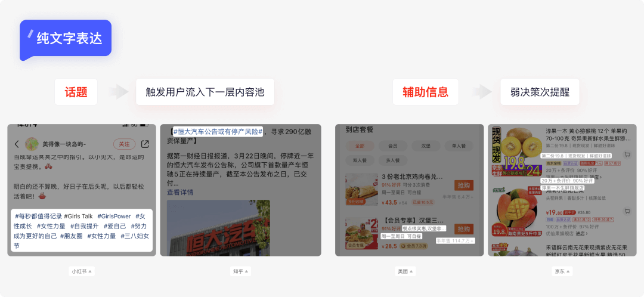
Task: Open hashtag #爱自己
Action: (114, 226)
